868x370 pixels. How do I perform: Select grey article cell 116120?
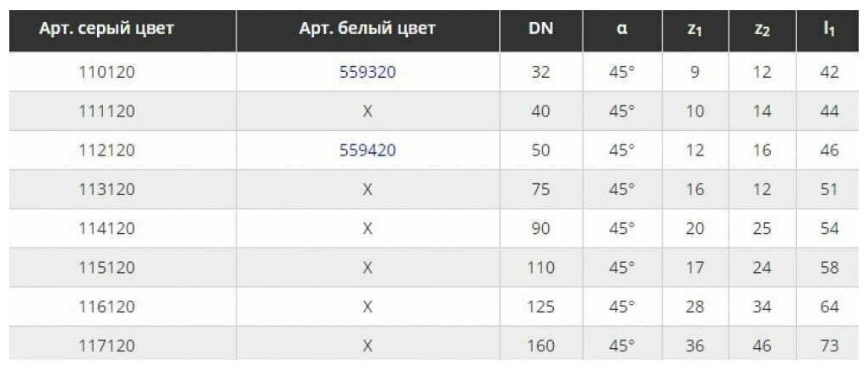(x=106, y=307)
